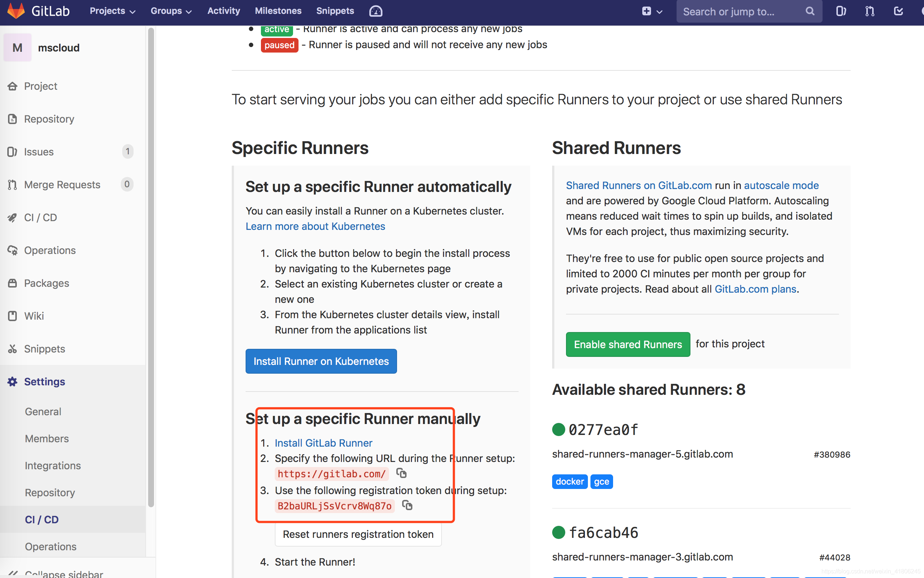This screenshot has height=578, width=924.
Task: Click runner ID #380986
Action: 832,455
